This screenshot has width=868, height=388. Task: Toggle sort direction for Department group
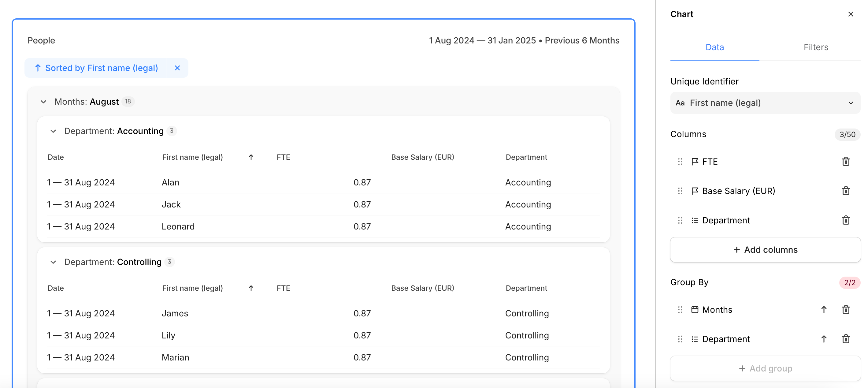(x=824, y=339)
